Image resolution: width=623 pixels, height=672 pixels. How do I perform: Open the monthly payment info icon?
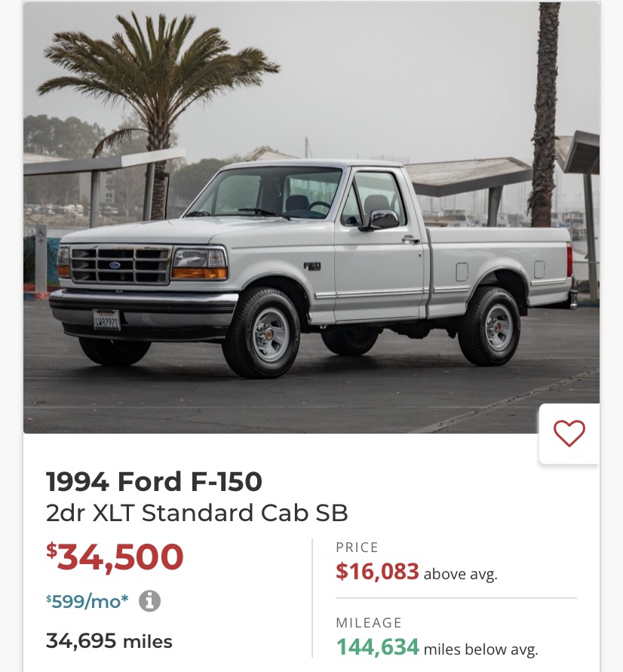point(150,600)
